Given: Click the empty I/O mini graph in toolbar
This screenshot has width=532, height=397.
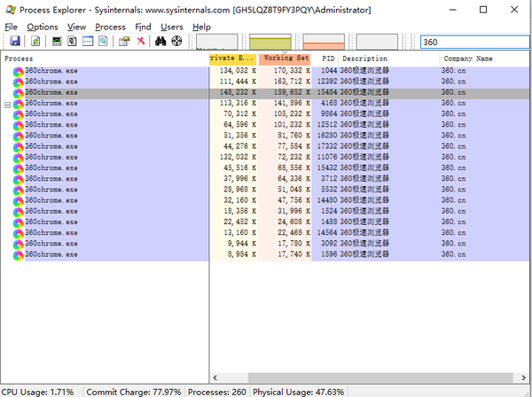Looking at the screenshot, I should point(377,42).
